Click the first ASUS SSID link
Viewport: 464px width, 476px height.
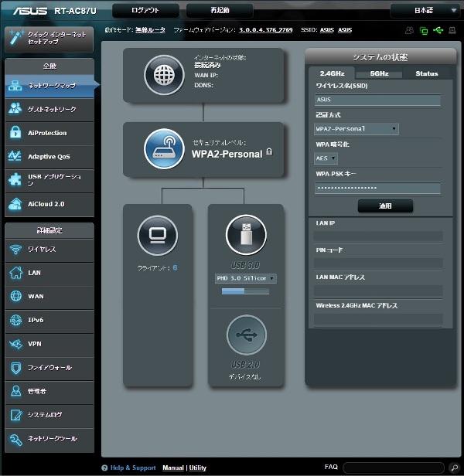pyautogui.click(x=327, y=30)
